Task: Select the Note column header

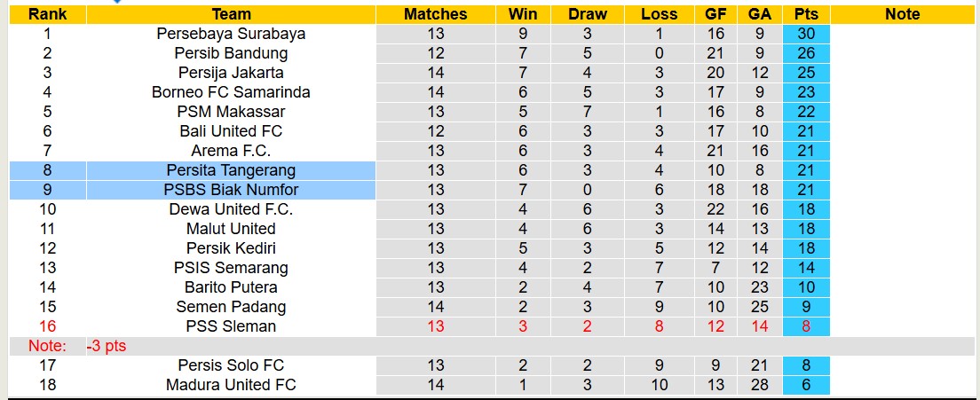Action: click(x=903, y=14)
